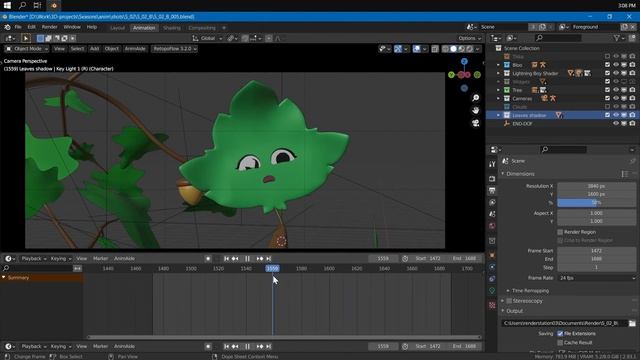
Task: Enable the Render Region checkbox
Action: point(560,232)
